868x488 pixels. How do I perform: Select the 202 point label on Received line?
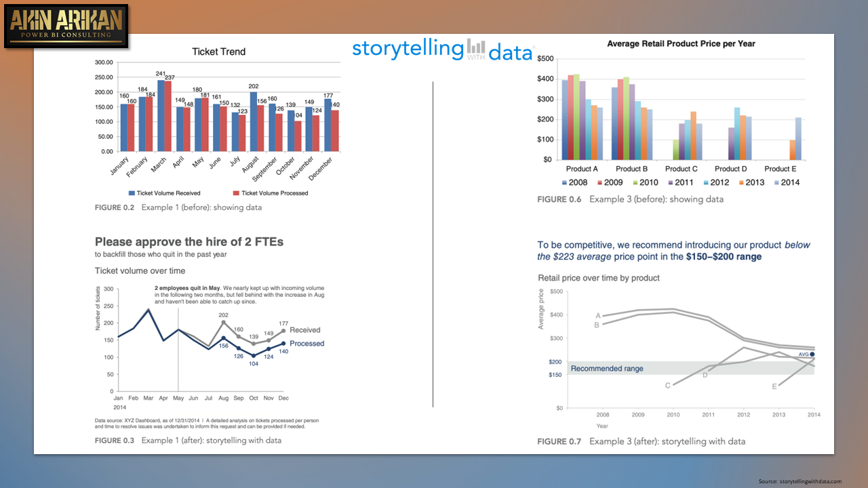(x=224, y=314)
